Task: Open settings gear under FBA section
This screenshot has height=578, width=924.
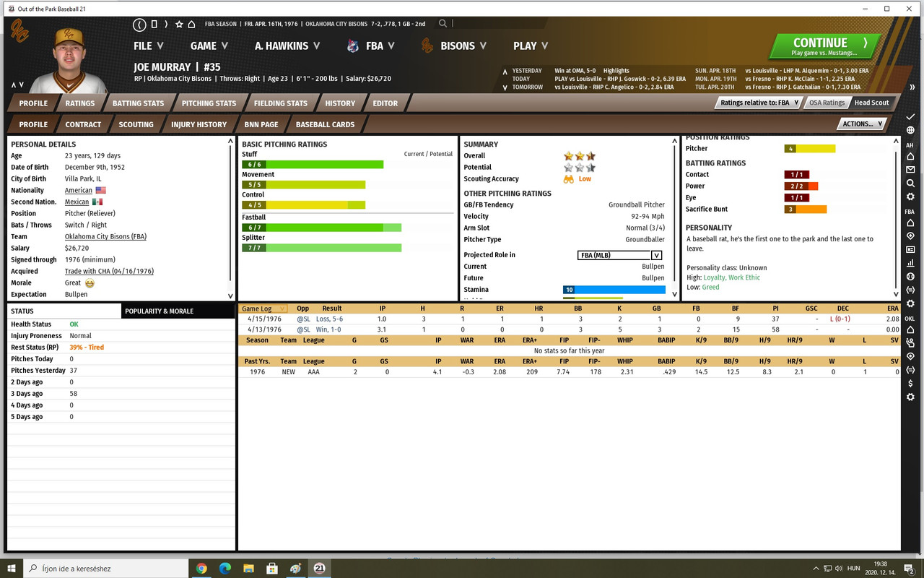Action: coord(910,303)
